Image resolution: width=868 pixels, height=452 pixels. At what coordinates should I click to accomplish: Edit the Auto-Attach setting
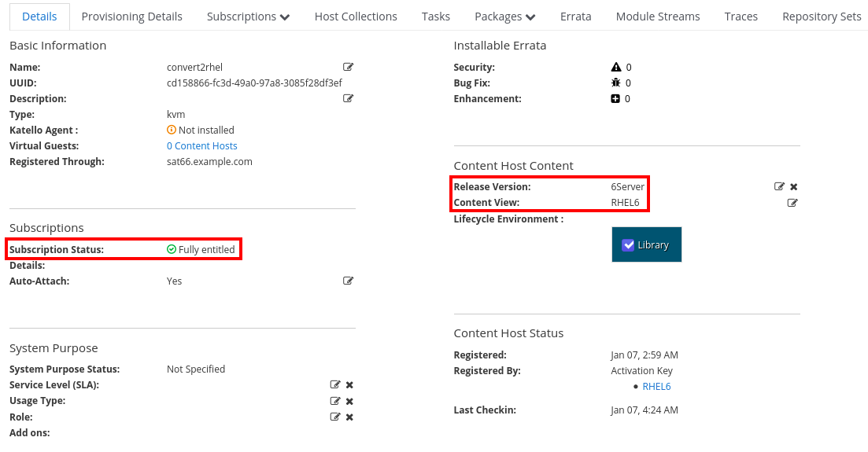point(348,281)
